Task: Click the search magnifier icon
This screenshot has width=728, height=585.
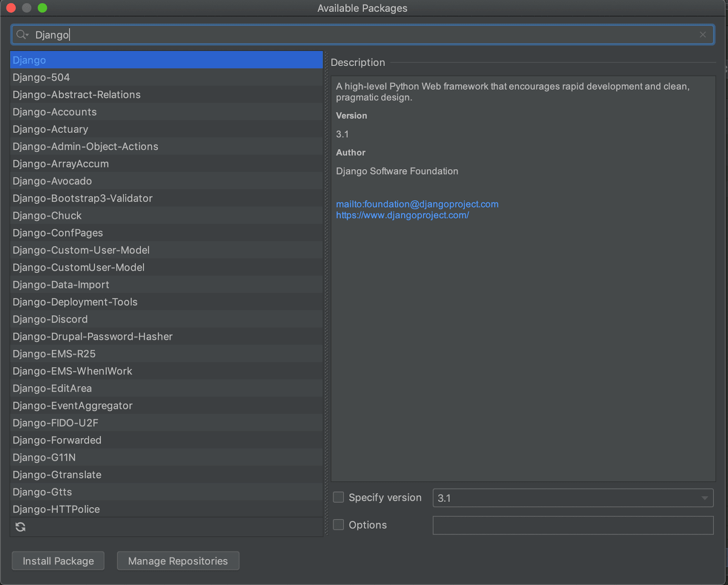Action: tap(22, 35)
